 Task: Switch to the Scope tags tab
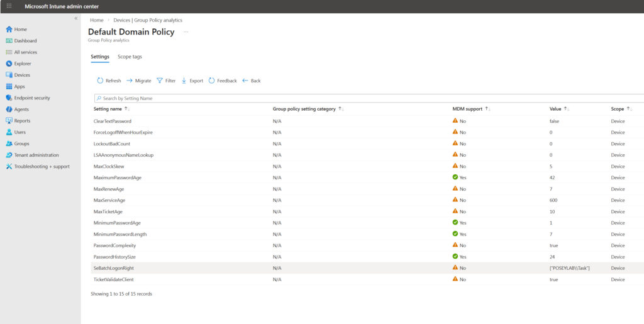tap(130, 57)
